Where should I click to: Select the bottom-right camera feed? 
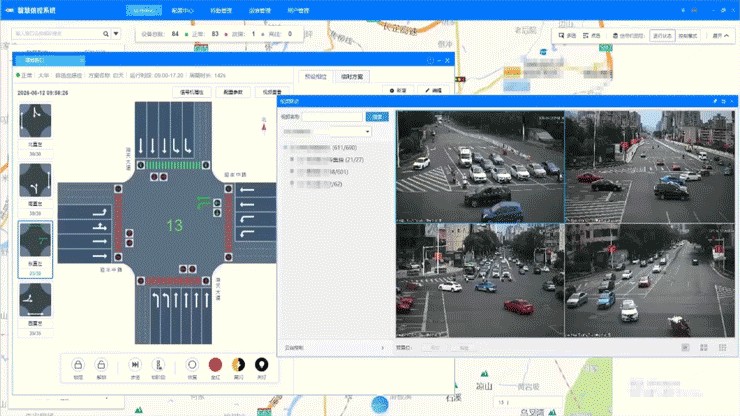click(650, 280)
